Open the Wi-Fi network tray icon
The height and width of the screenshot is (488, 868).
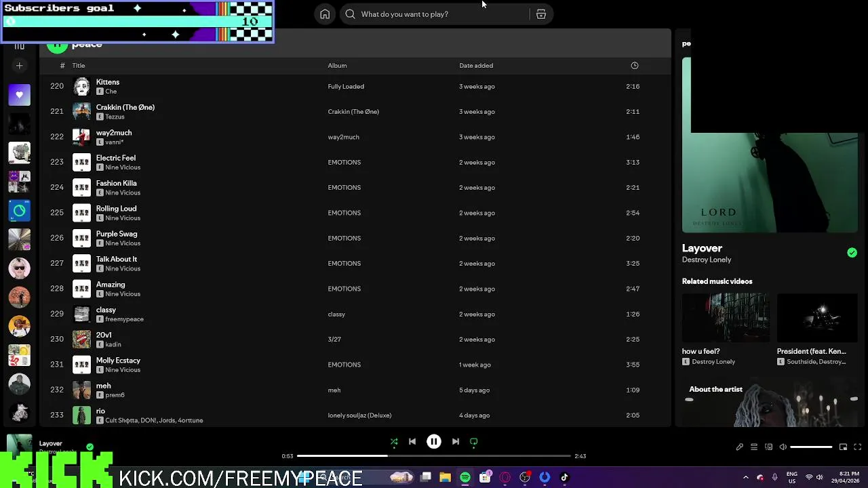coord(808,478)
